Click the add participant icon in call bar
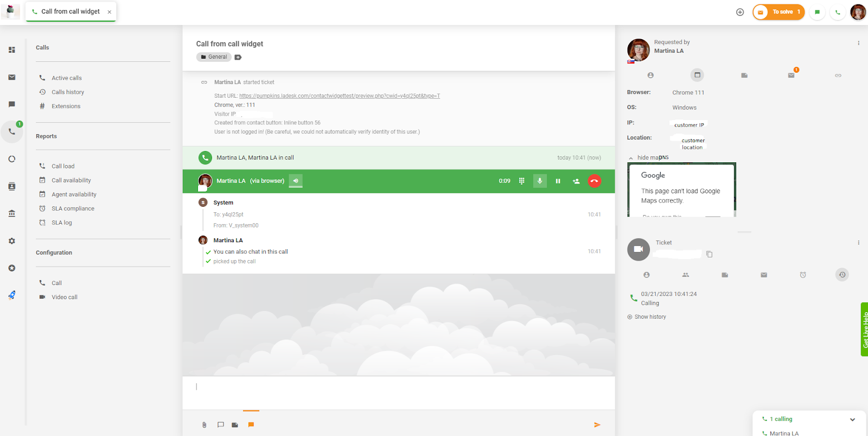Screen dimensions: 868x436 tap(576, 181)
